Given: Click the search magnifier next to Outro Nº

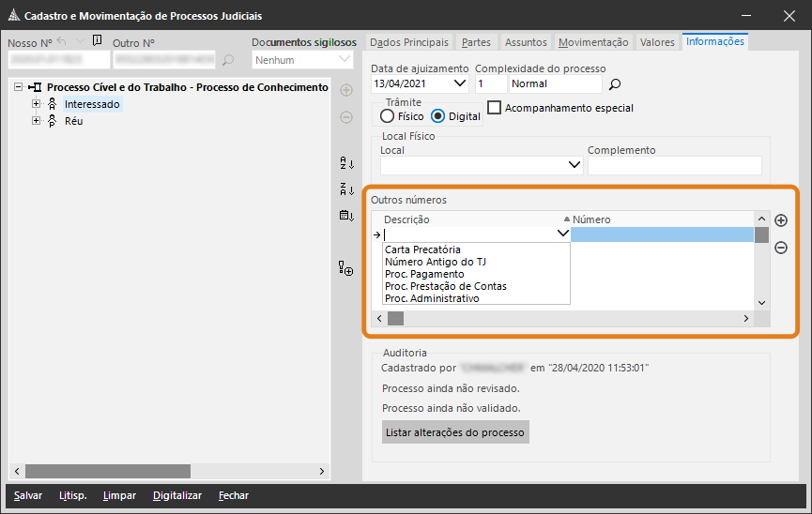Looking at the screenshot, I should pyautogui.click(x=228, y=61).
